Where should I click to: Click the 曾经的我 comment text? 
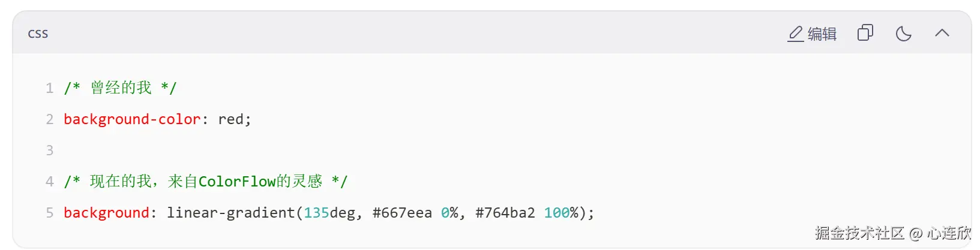121,88
